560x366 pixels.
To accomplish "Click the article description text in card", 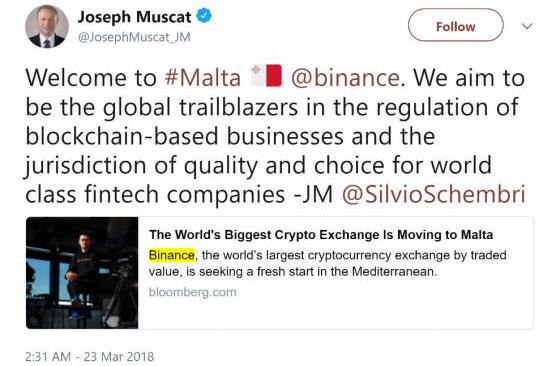I will 328,264.
